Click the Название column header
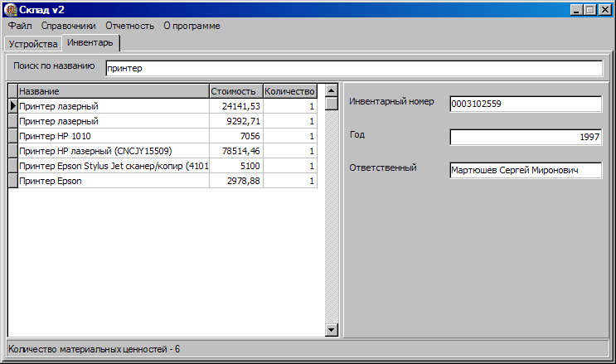 tap(114, 91)
